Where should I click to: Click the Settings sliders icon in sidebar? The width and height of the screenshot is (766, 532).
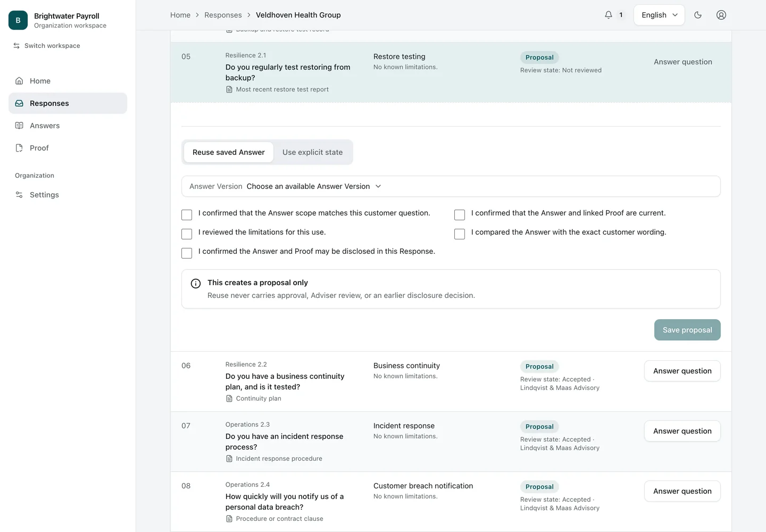(19, 195)
